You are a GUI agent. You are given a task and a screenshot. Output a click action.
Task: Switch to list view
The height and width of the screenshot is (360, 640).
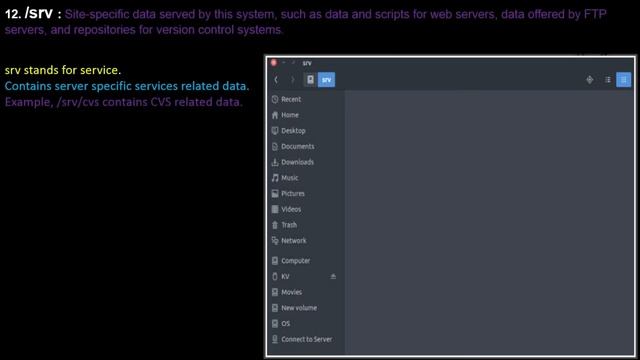pos(608,80)
